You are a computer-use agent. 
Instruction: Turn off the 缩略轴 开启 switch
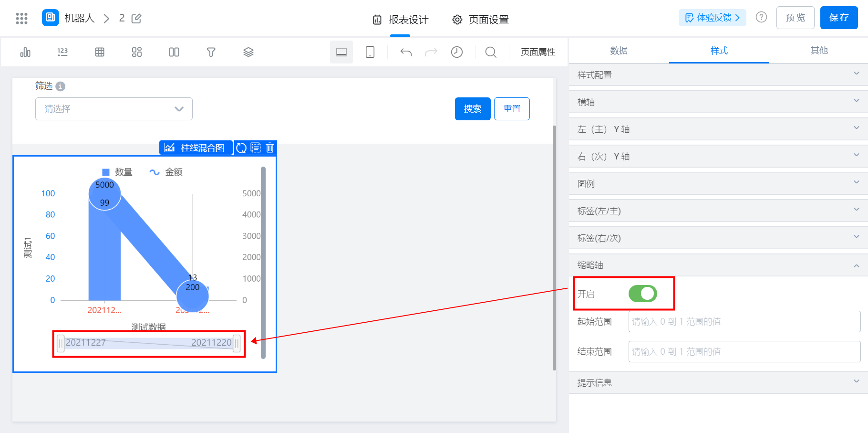pos(643,294)
